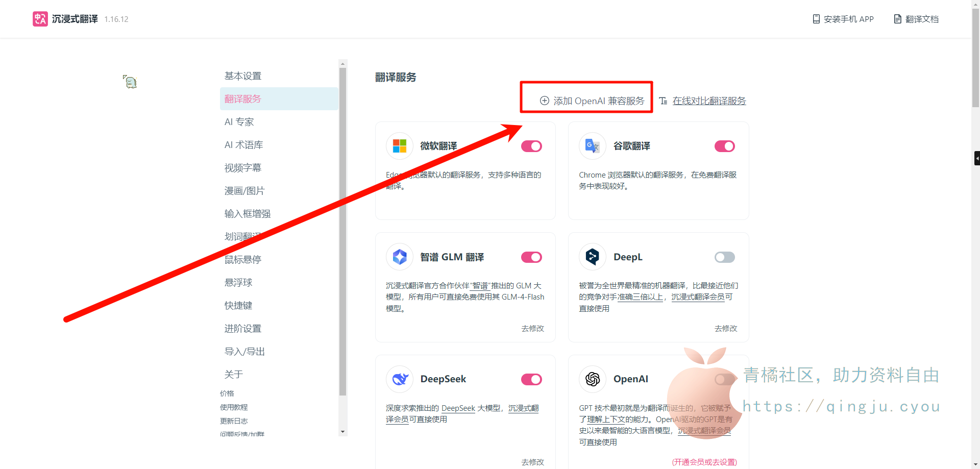Image resolution: width=980 pixels, height=469 pixels.
Task: Switch off the DeepSeek service toggle
Action: point(531,379)
